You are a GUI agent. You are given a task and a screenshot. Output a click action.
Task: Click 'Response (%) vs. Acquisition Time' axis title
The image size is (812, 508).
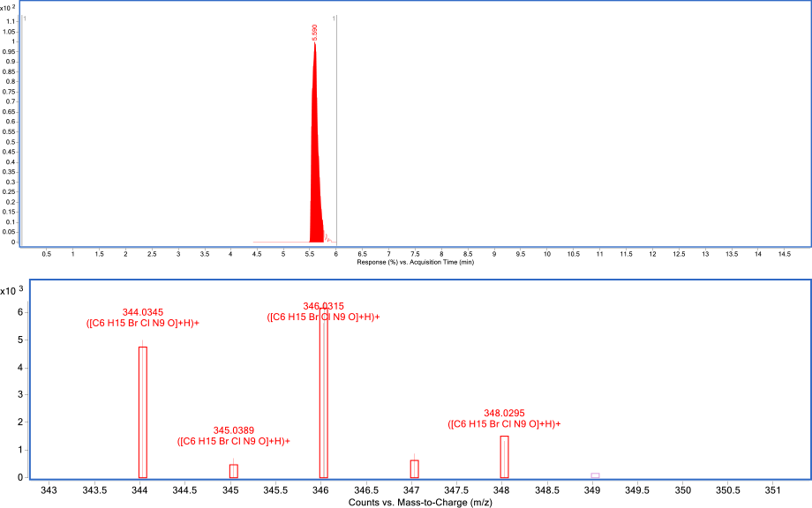click(x=415, y=263)
